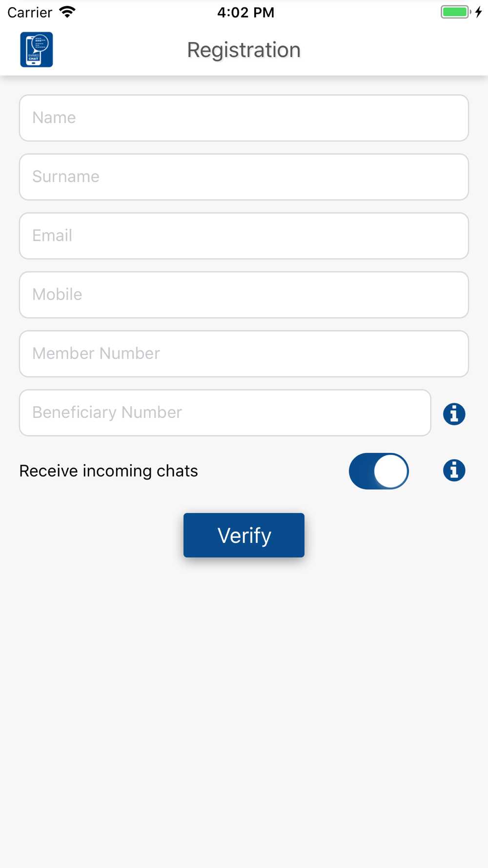
Task: Tap the Wi-Fi signal icon
Action: pyautogui.click(x=67, y=12)
